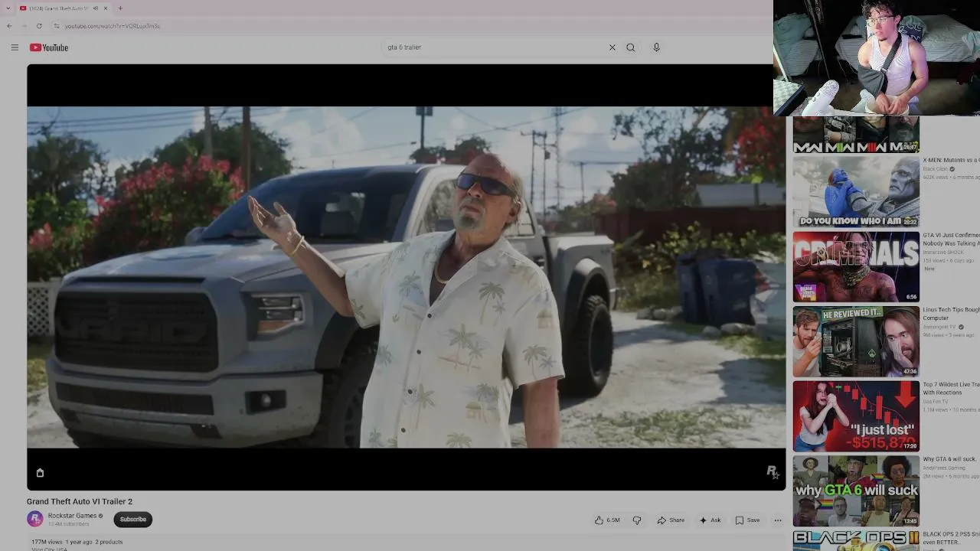Open the 'BLACK OPS 2 PS5' video title

tap(951, 538)
